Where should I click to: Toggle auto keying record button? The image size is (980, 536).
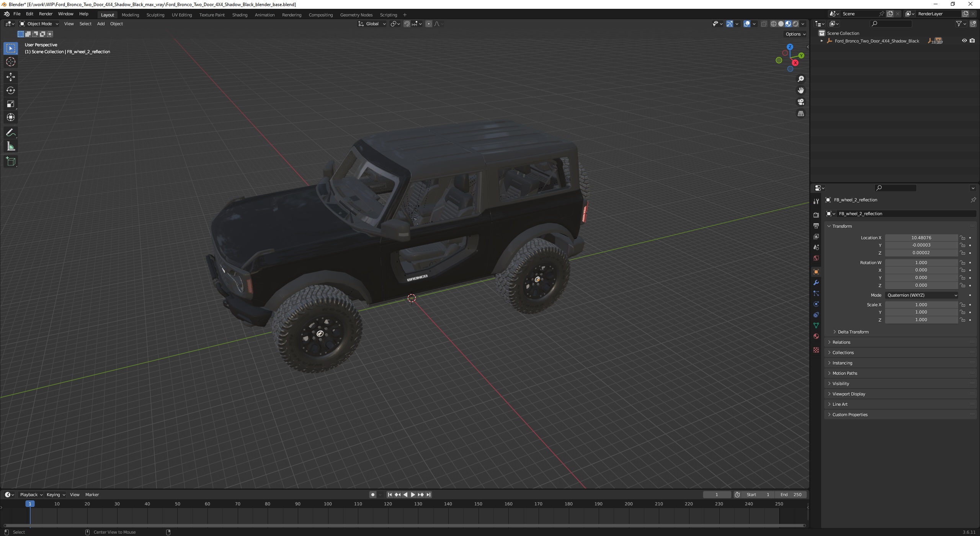(373, 495)
